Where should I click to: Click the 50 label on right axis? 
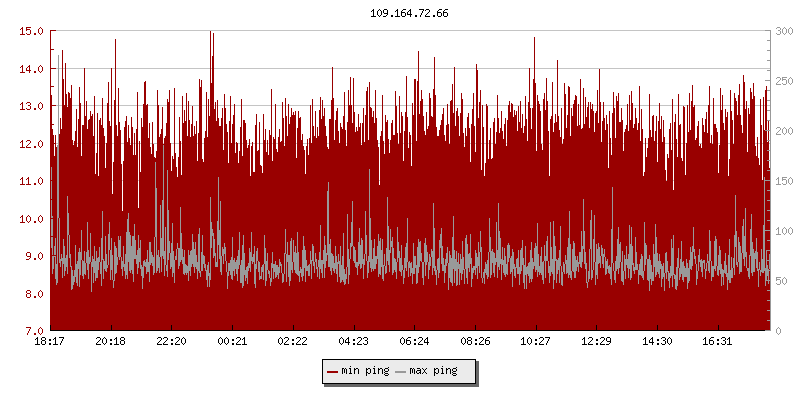coord(781,281)
